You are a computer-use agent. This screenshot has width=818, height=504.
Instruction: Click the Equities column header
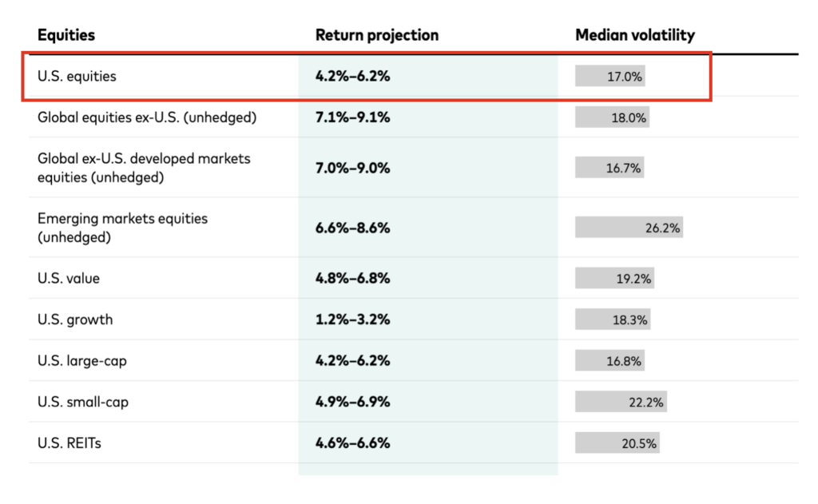66,35
